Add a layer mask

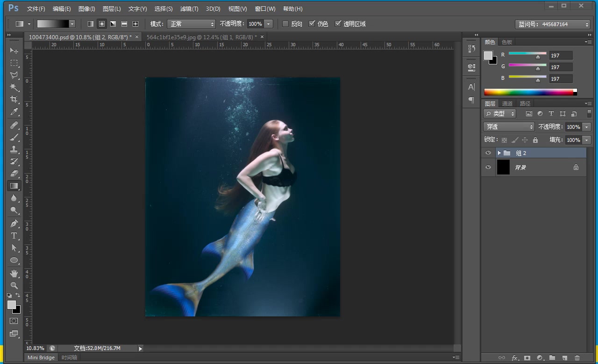pyautogui.click(x=527, y=358)
